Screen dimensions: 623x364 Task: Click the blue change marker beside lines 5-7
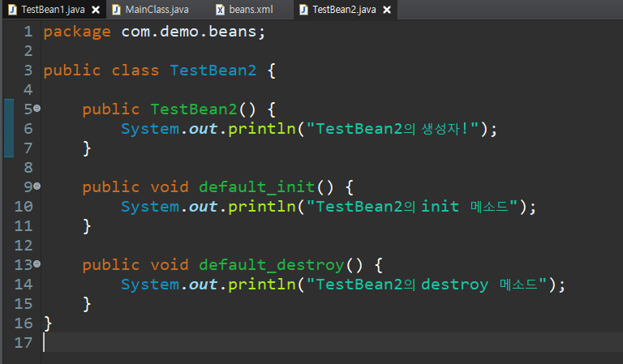[x=9, y=128]
